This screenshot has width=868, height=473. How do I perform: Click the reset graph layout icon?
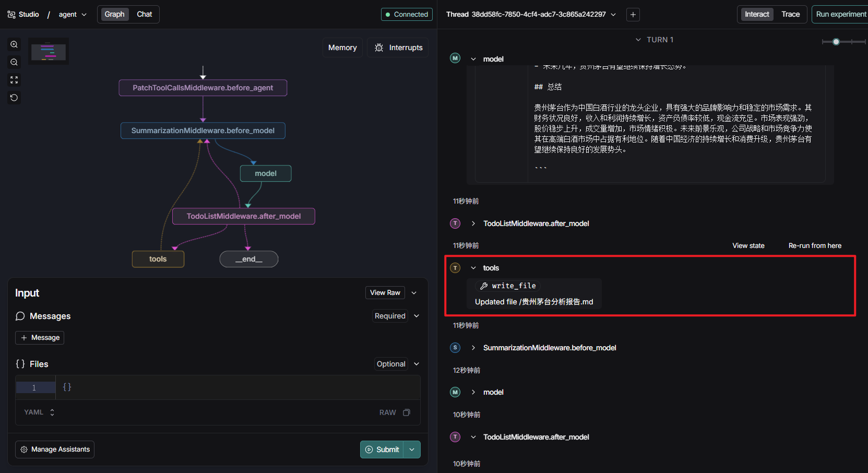pos(14,98)
